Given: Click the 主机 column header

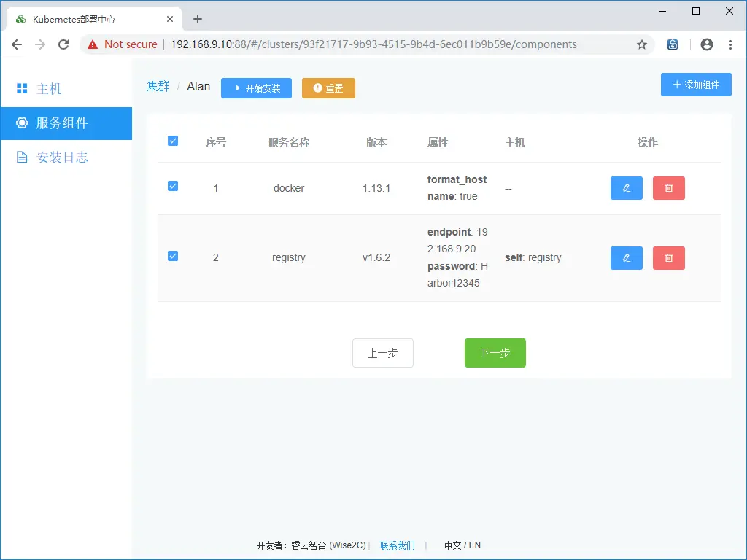Looking at the screenshot, I should [x=515, y=142].
